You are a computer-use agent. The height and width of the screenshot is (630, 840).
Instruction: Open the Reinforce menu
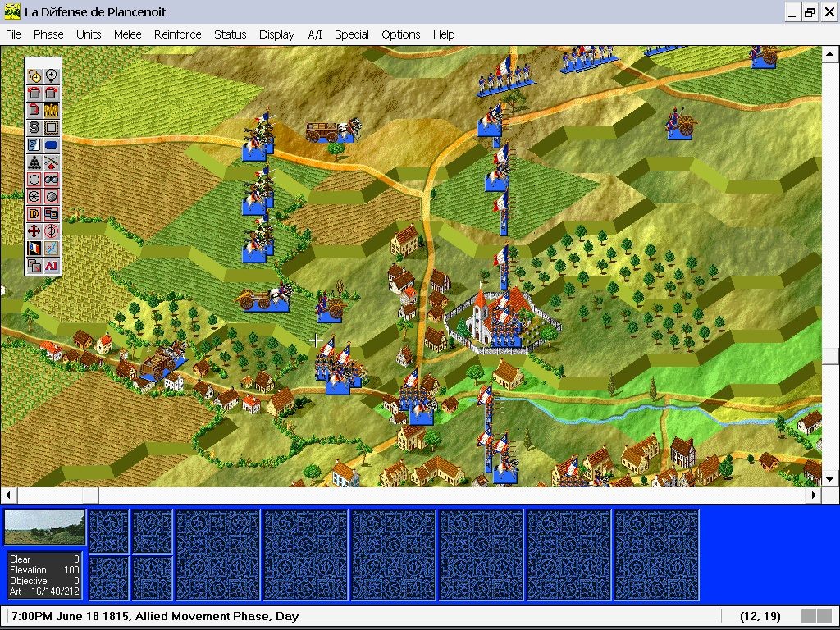[x=178, y=34]
